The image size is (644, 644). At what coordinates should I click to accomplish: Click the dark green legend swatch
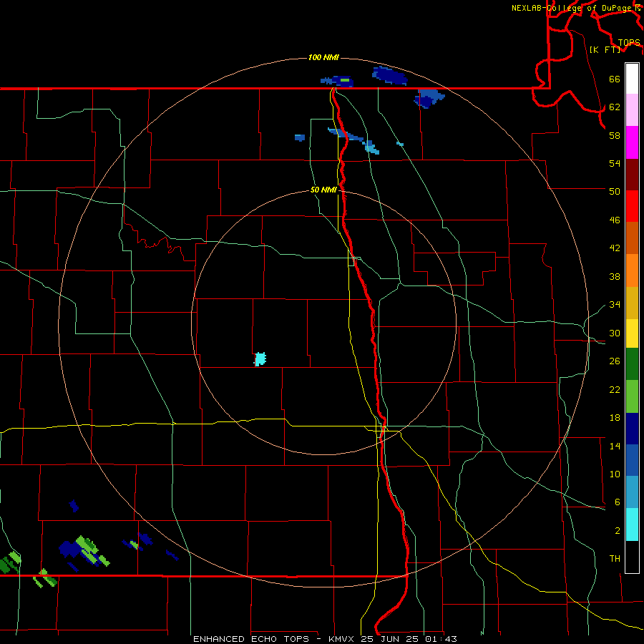click(x=632, y=364)
